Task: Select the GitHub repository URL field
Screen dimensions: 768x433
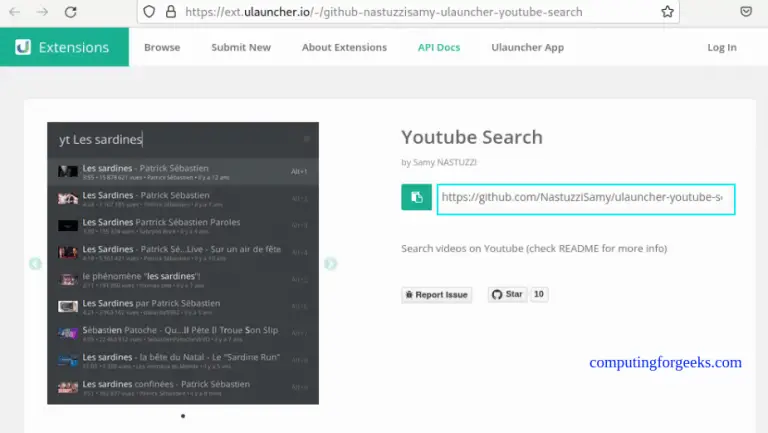Action: click(x=585, y=198)
